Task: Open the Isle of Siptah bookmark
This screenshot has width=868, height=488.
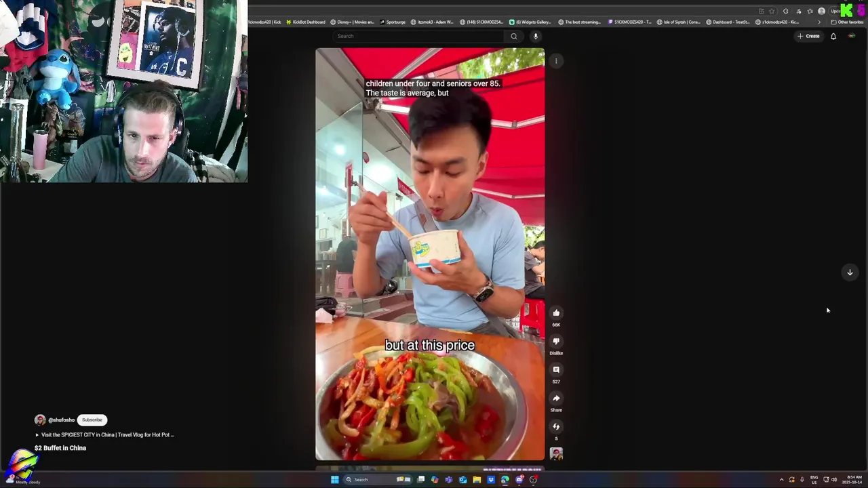Action: pyautogui.click(x=679, y=22)
